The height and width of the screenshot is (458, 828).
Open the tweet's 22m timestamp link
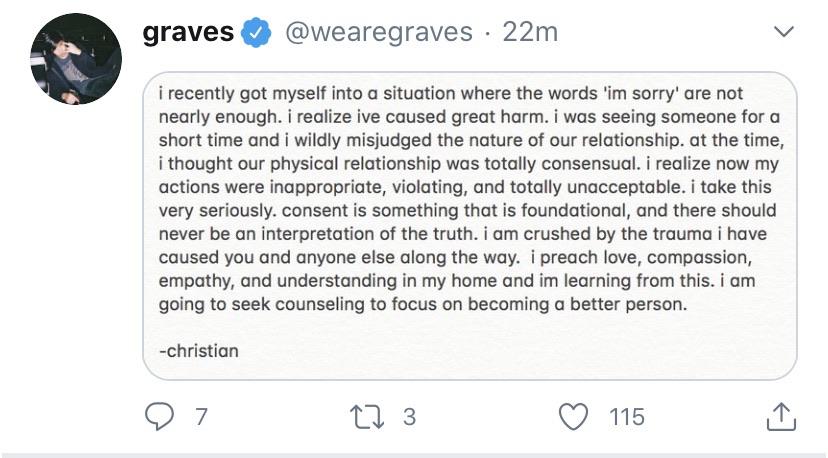(x=530, y=32)
